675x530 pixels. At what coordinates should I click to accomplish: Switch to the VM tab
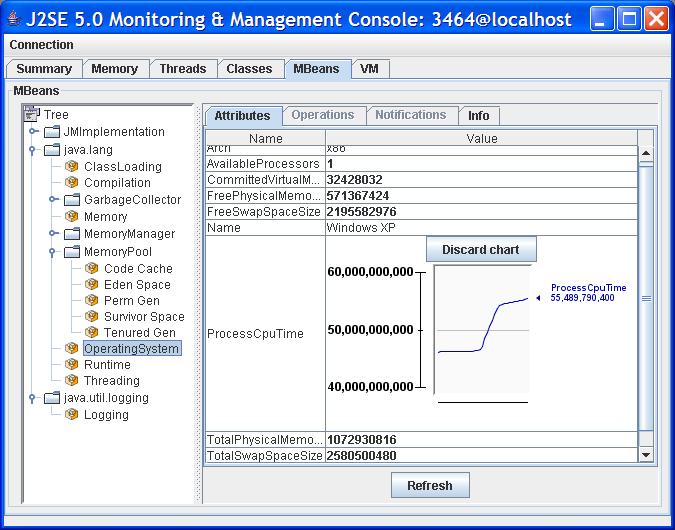pos(369,69)
